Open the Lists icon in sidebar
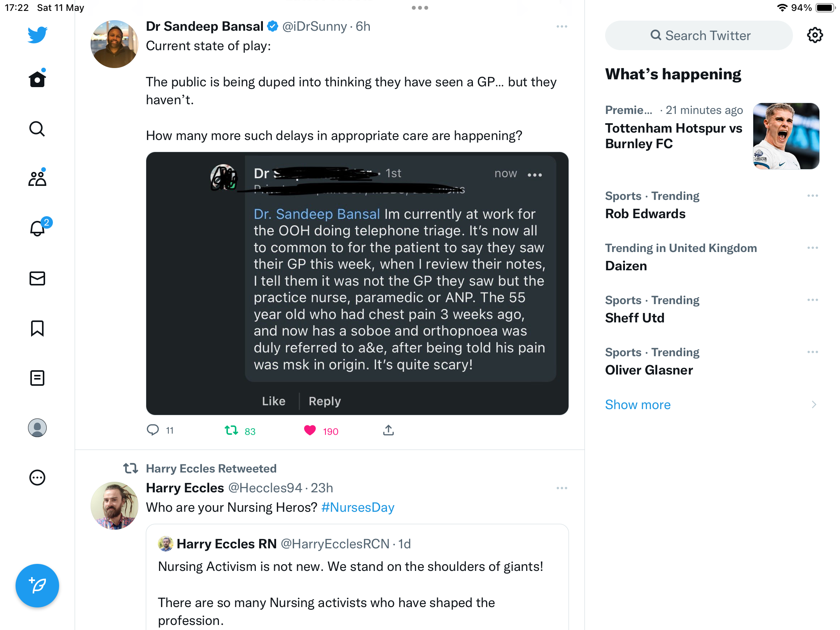This screenshot has height=630, width=840. click(x=37, y=378)
